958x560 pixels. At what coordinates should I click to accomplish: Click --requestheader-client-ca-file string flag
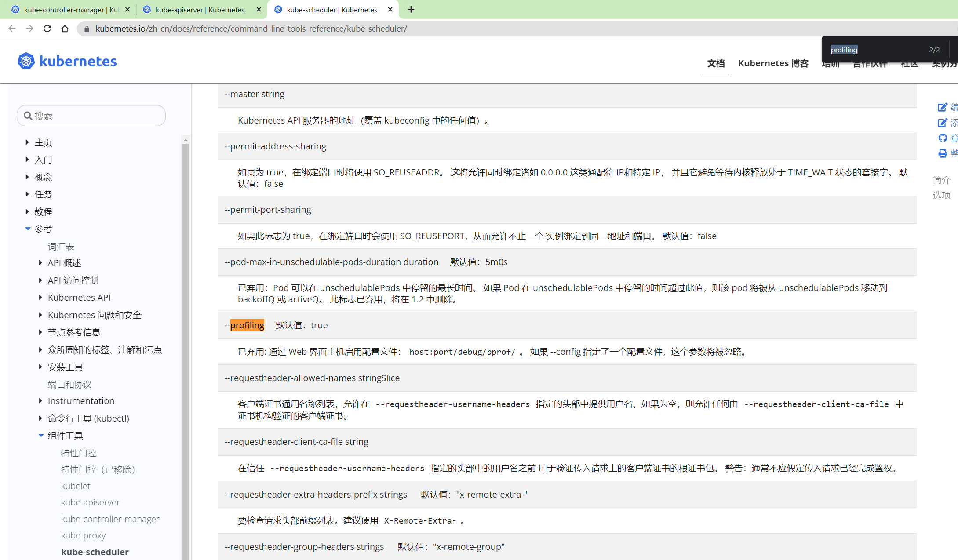297,442
